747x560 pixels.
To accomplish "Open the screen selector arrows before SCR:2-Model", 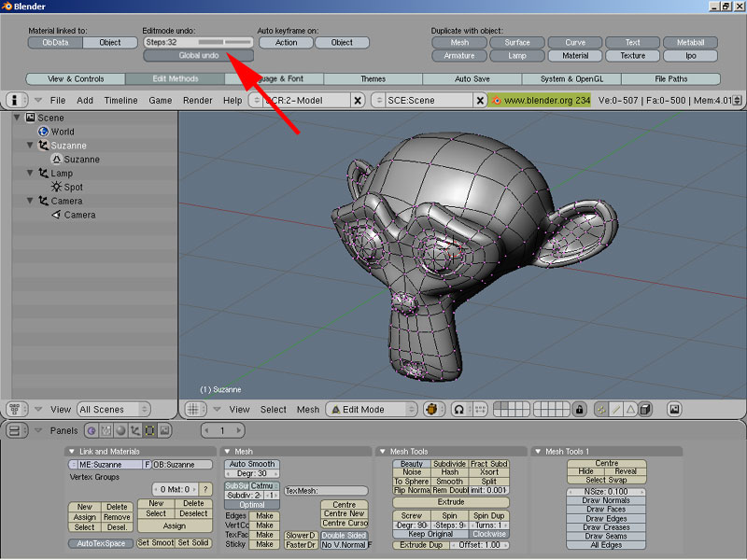I will point(257,101).
